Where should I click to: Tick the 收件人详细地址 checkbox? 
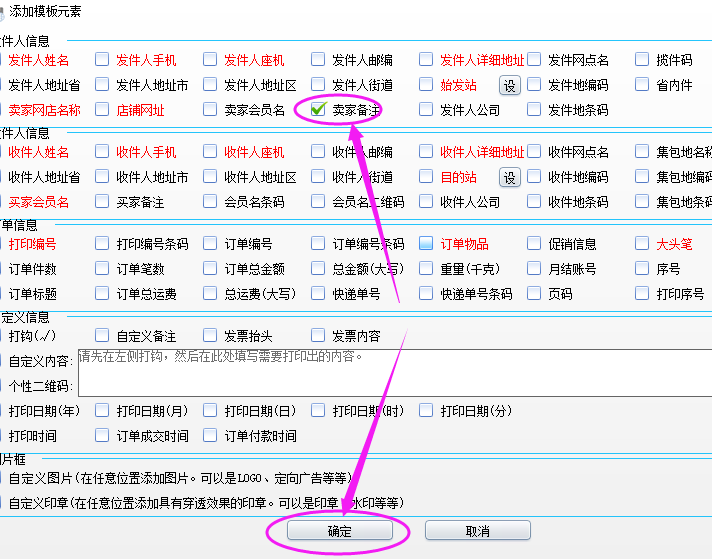click(427, 152)
